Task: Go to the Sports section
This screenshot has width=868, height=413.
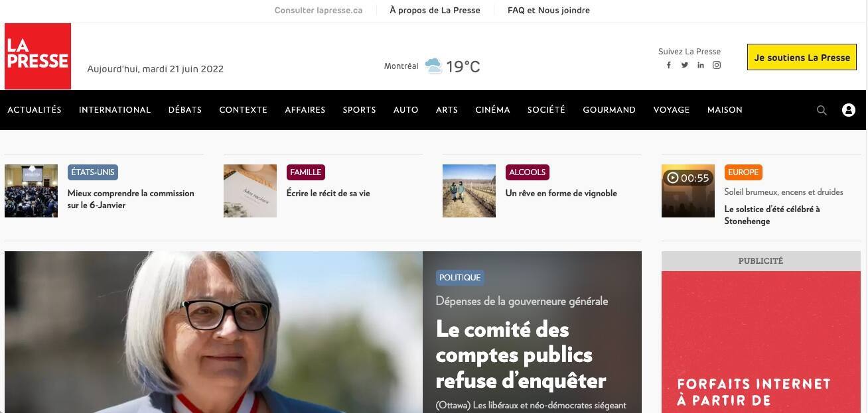Action: tap(359, 110)
